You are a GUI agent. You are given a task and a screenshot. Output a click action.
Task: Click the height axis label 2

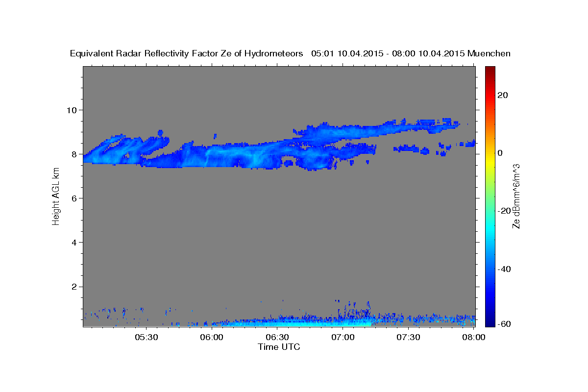coord(75,287)
